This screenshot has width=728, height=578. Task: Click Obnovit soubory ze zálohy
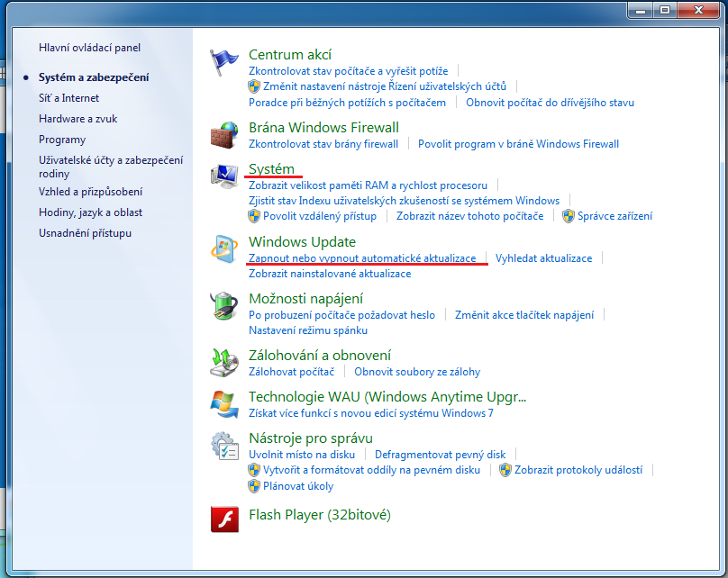click(417, 372)
